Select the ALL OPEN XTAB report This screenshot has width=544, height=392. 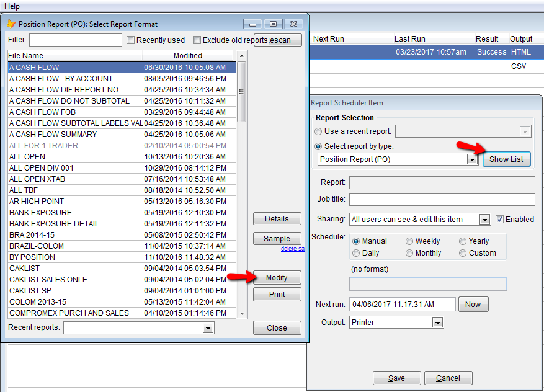122,179
